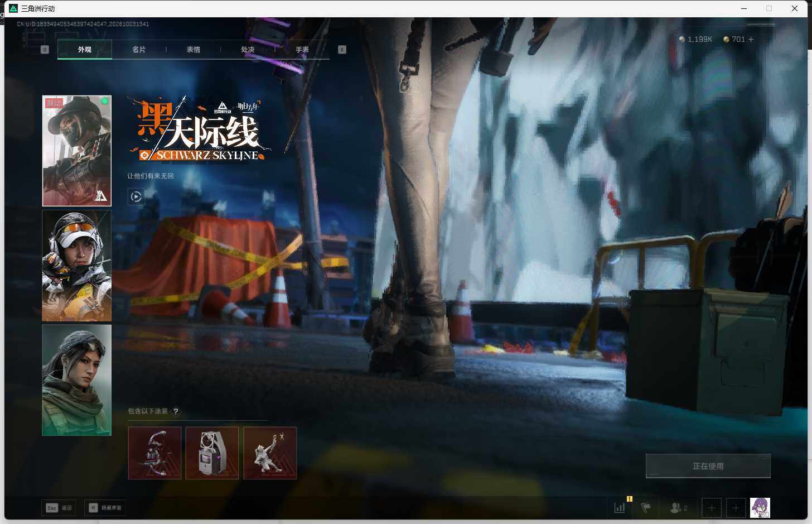The image size is (812, 524).
Task: Open the stats bar-chart icon
Action: click(620, 507)
